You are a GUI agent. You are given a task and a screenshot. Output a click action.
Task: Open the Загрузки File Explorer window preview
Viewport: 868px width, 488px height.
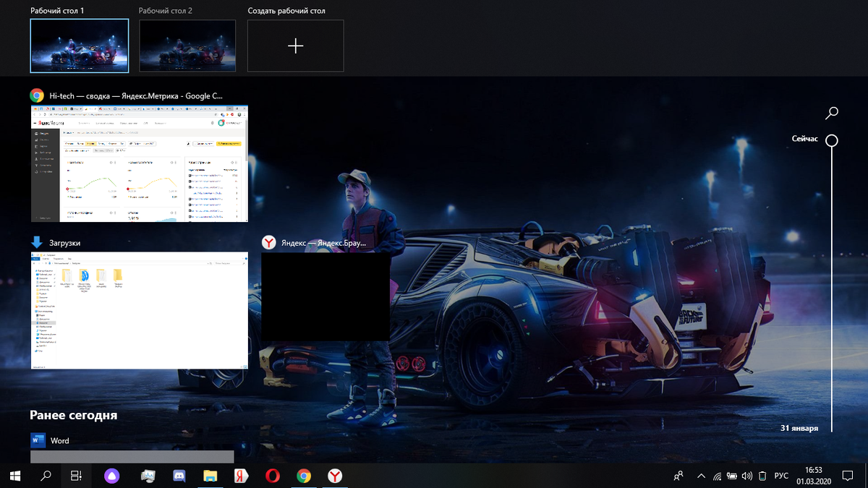pos(140,310)
